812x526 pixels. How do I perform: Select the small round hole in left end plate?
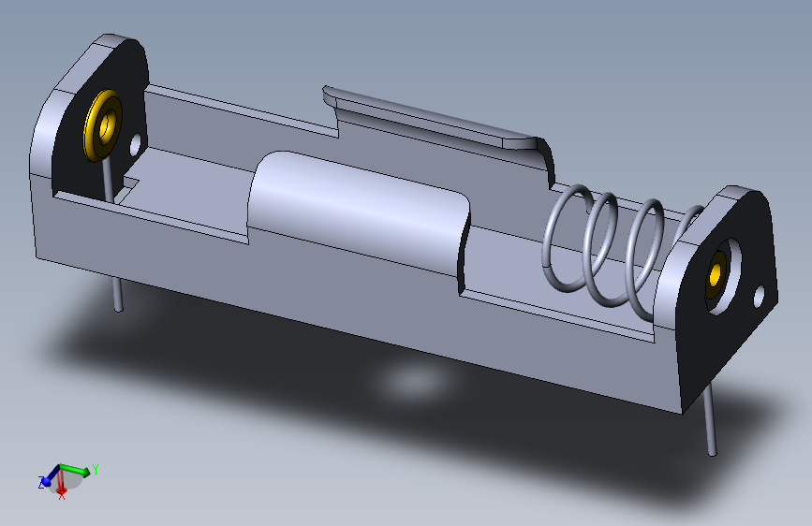pyautogui.click(x=135, y=145)
